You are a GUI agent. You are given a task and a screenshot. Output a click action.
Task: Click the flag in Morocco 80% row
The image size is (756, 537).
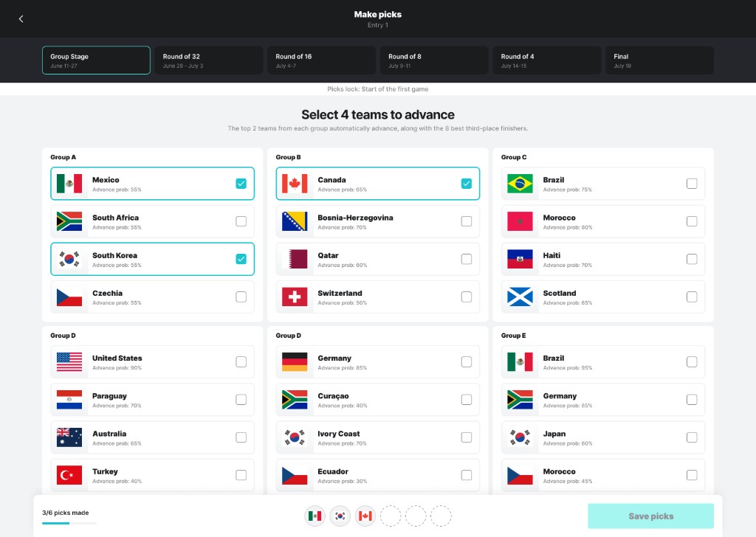pos(520,221)
